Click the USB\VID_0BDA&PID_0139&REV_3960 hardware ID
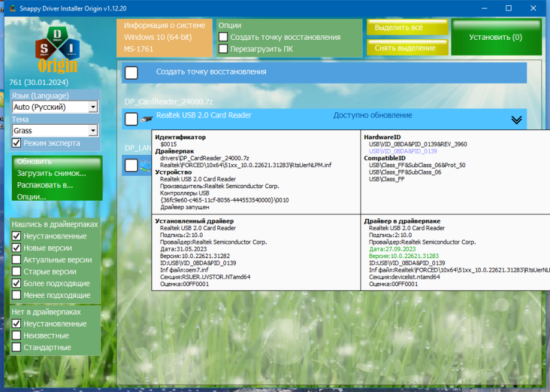 [x=418, y=144]
